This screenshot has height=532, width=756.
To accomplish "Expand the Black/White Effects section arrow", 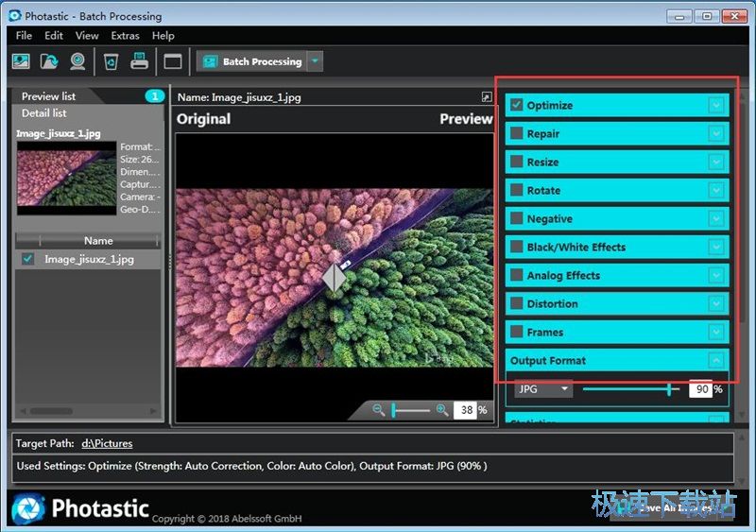I will pyautogui.click(x=716, y=247).
